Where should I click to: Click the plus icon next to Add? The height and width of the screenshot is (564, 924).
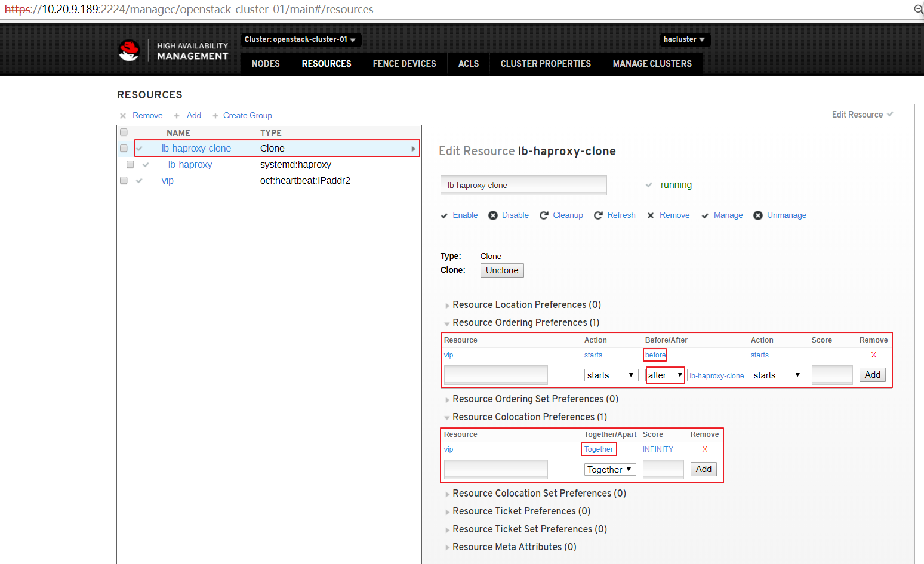177,116
